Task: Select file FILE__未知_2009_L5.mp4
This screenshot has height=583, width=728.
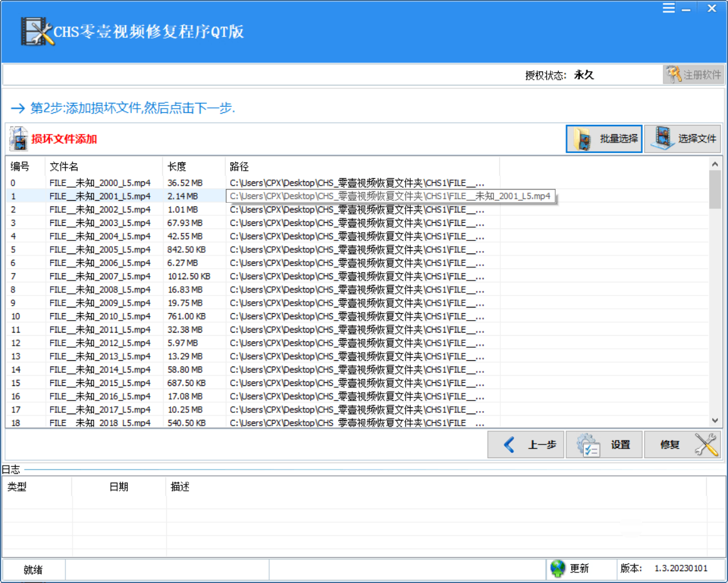Action: click(100, 303)
